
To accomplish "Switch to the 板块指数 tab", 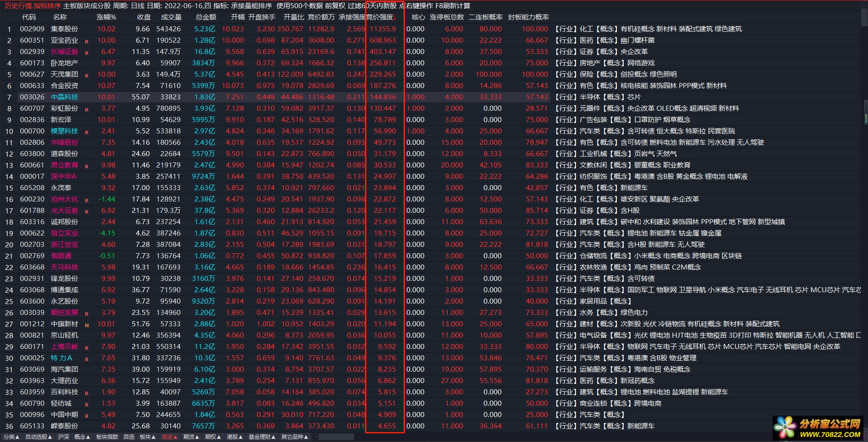I will [107, 437].
